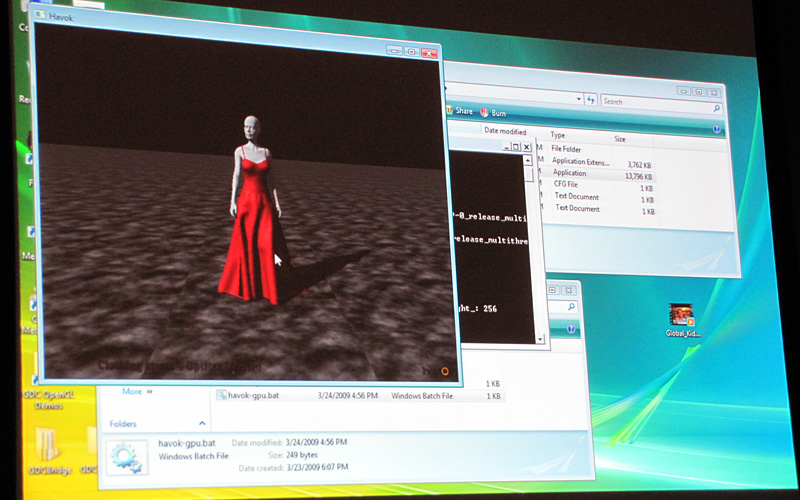
Task: Click the Date created 3/23/2009 6:07 PM value
Action: pos(317,467)
